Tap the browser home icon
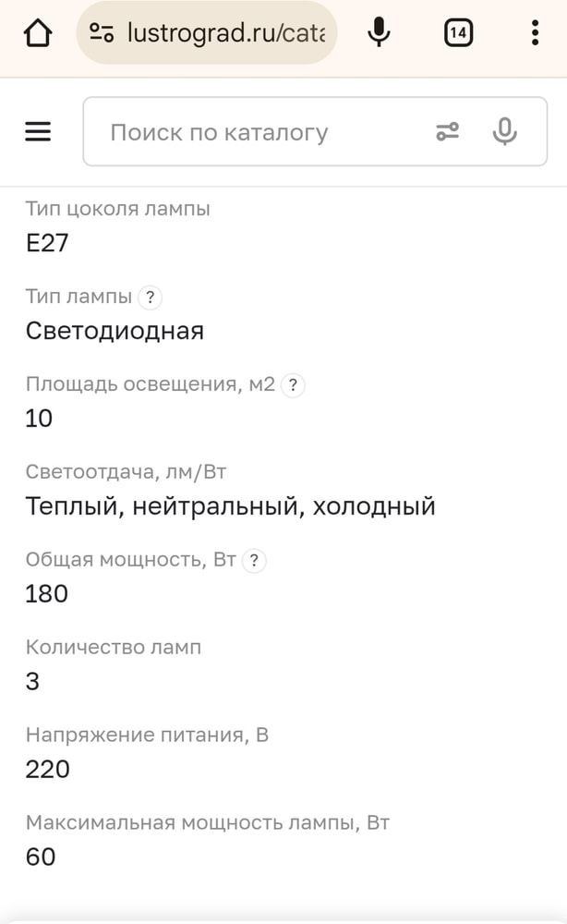 click(x=37, y=33)
